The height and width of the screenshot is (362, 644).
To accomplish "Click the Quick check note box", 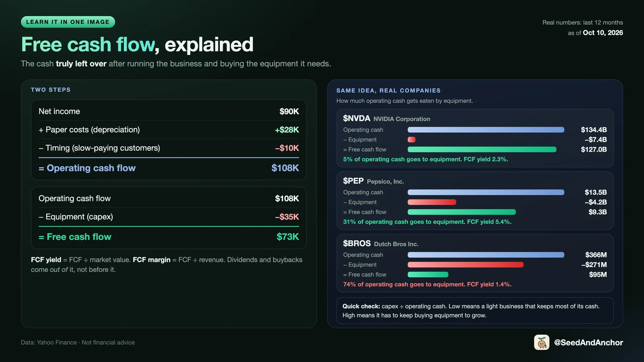I will pos(475,311).
